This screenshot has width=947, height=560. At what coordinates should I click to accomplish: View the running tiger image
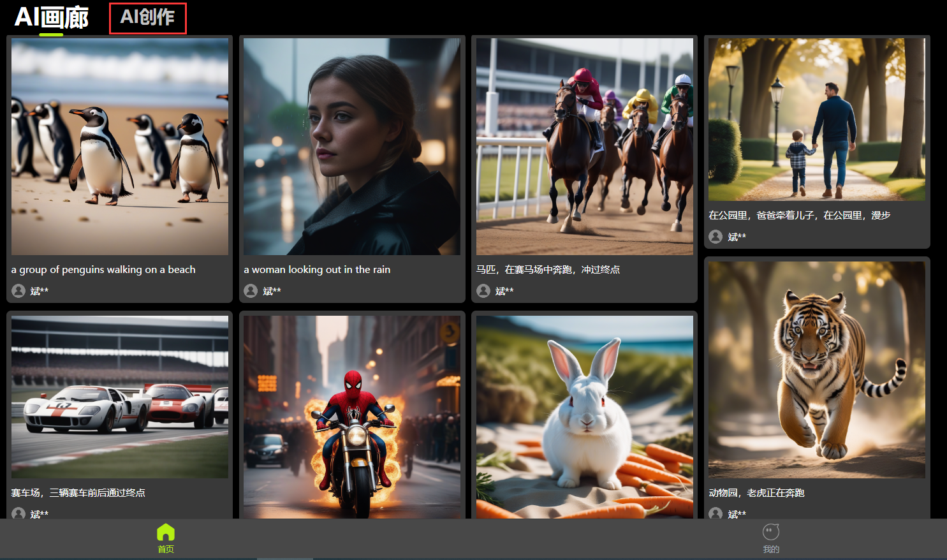pyautogui.click(x=816, y=370)
